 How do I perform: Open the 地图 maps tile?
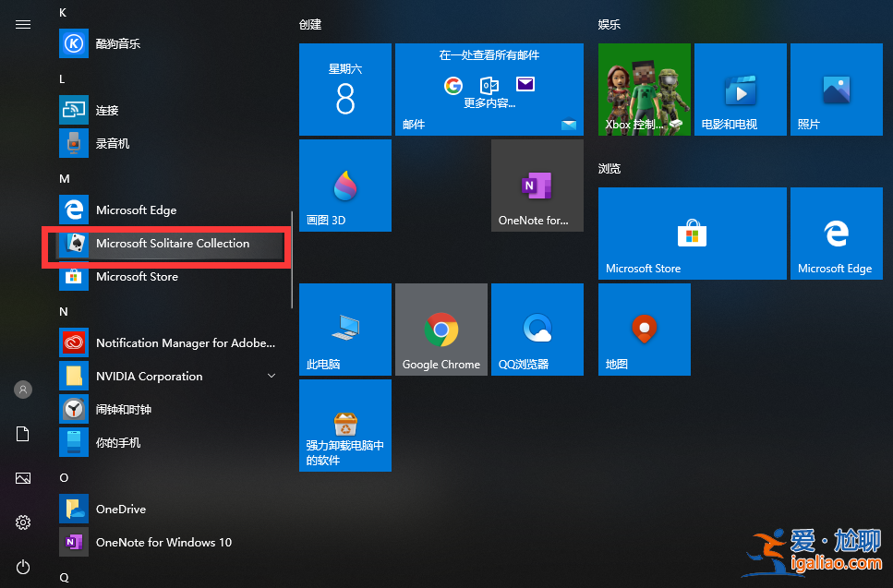click(644, 330)
